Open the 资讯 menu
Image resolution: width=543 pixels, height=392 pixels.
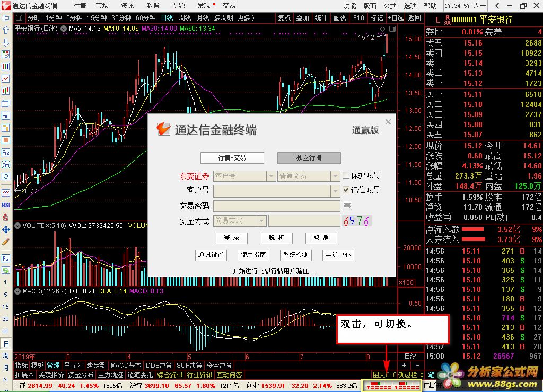(127, 5)
